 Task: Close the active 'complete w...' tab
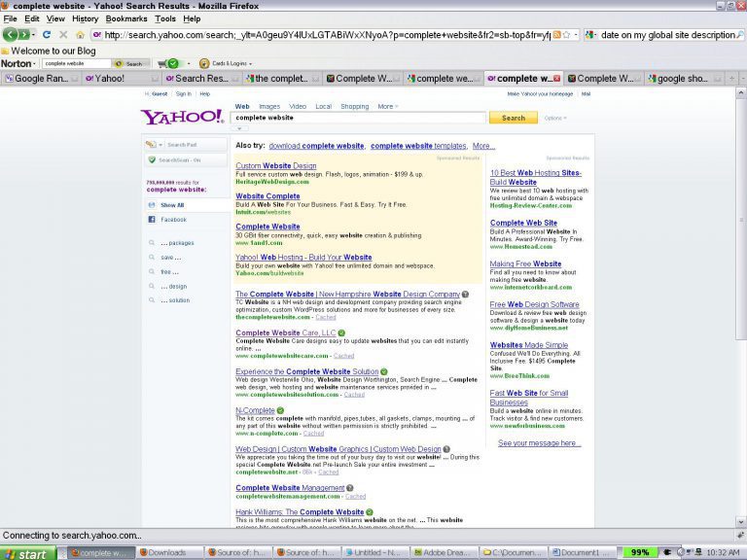[x=557, y=79]
